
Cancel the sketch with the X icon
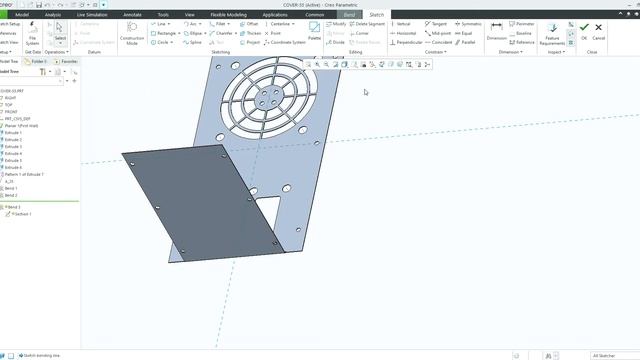pyautogui.click(x=598, y=31)
